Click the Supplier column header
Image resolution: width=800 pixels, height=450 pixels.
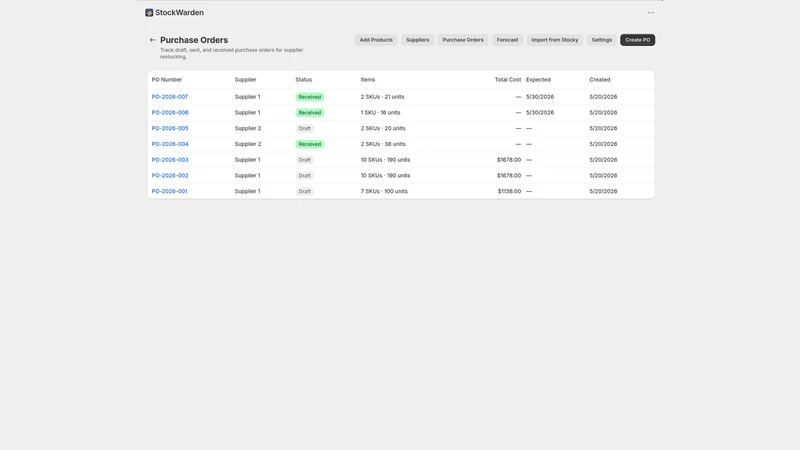point(245,80)
